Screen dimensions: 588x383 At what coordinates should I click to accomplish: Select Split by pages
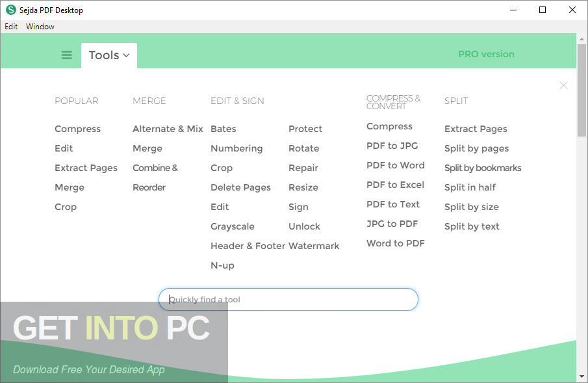click(477, 148)
